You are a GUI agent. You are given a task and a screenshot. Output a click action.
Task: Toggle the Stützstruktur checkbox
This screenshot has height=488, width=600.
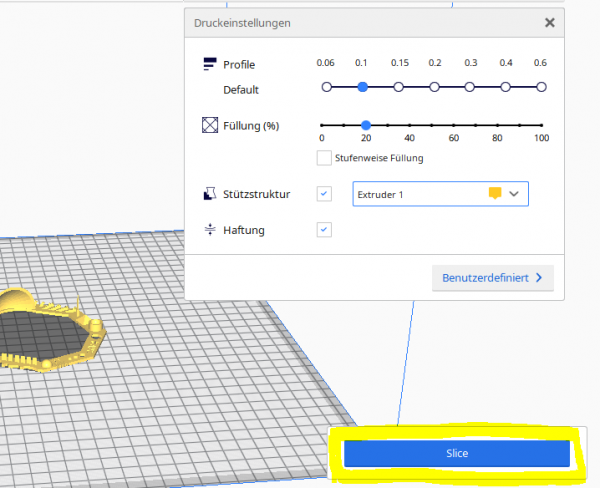point(324,193)
